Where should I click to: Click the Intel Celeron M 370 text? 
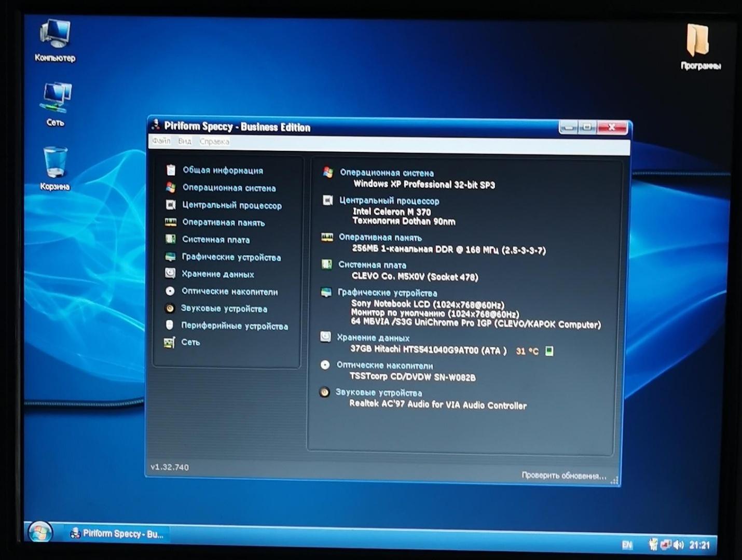(x=392, y=212)
